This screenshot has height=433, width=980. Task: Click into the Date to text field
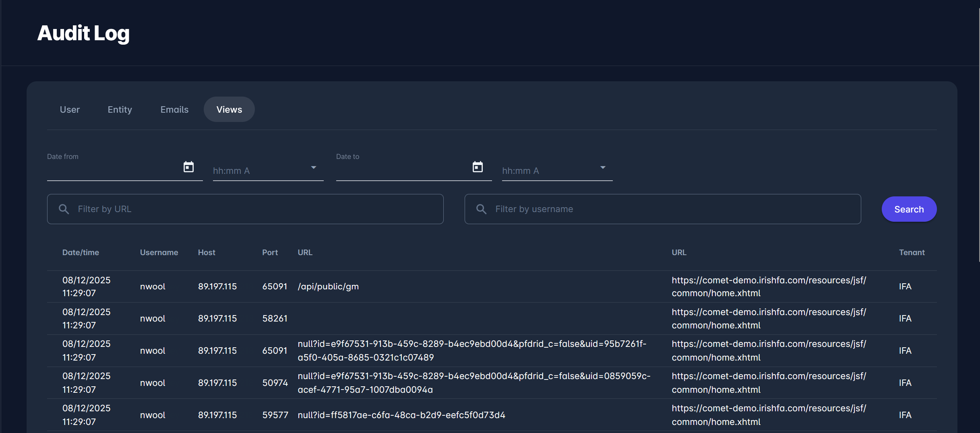pyautogui.click(x=402, y=171)
